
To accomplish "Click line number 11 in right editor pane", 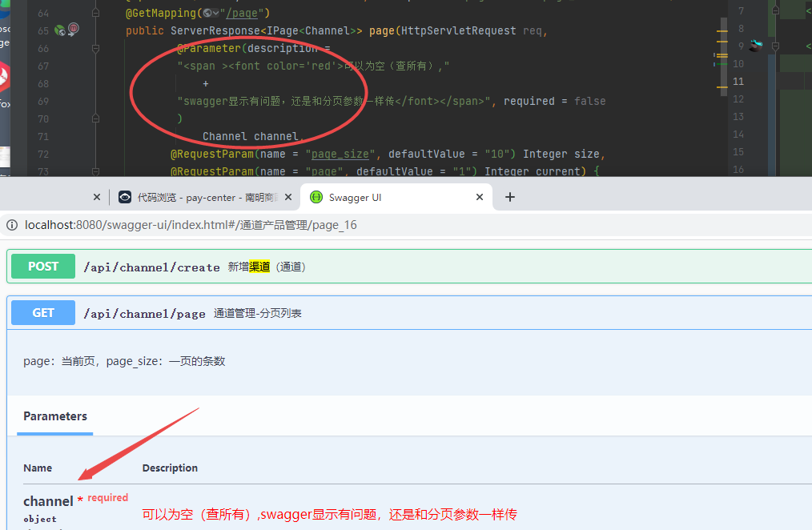I will pyautogui.click(x=738, y=81).
